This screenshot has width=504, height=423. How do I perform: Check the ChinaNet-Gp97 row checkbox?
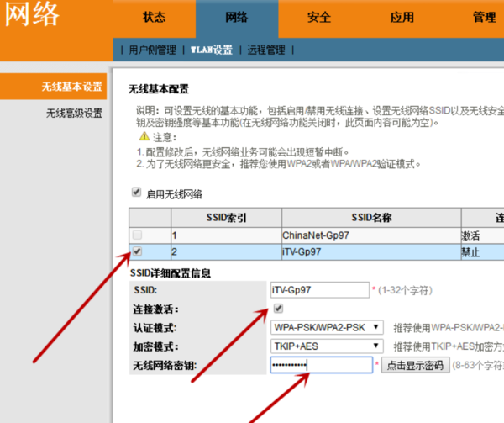click(137, 235)
